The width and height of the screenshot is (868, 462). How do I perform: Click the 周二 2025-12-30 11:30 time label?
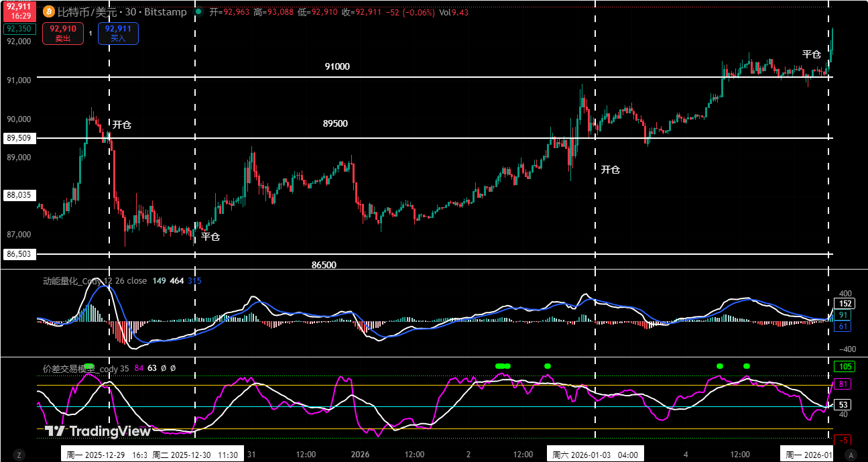click(195, 455)
